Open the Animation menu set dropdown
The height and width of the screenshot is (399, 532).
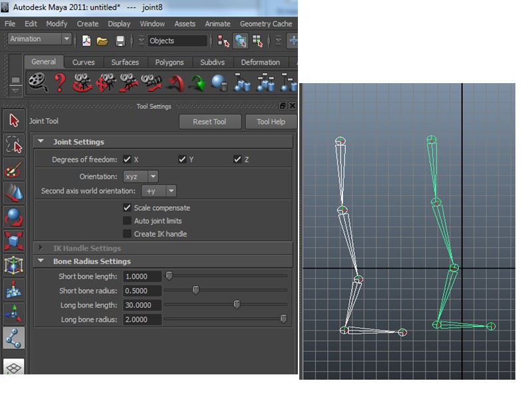tap(39, 39)
